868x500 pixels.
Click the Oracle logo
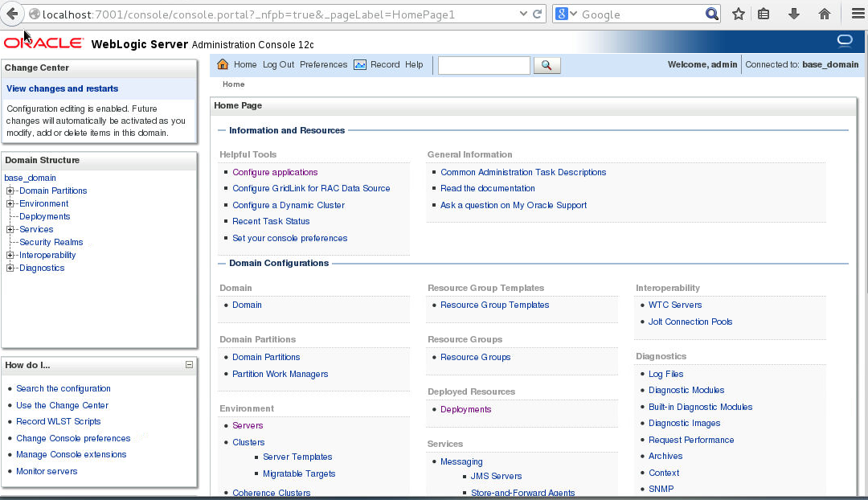(x=43, y=43)
